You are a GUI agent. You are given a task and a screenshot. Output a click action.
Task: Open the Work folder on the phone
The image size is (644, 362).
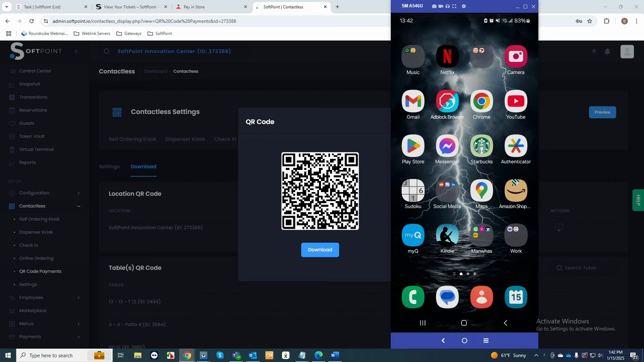(x=516, y=235)
